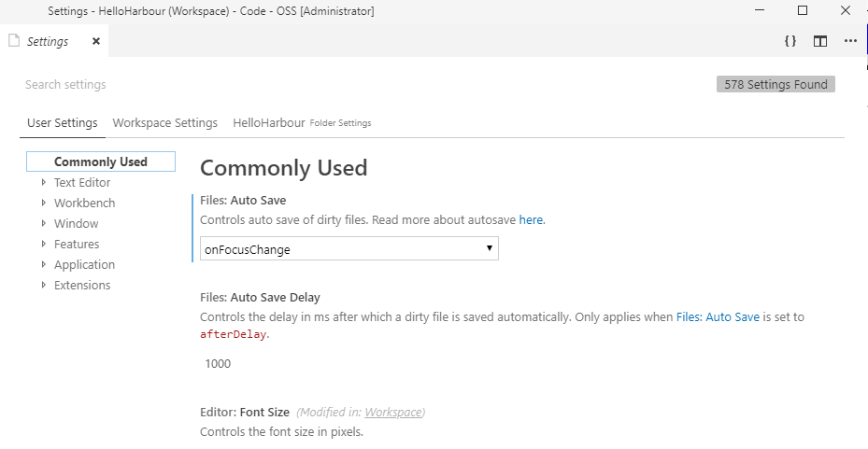
Task: Select the User Settings tab
Action: tap(63, 123)
